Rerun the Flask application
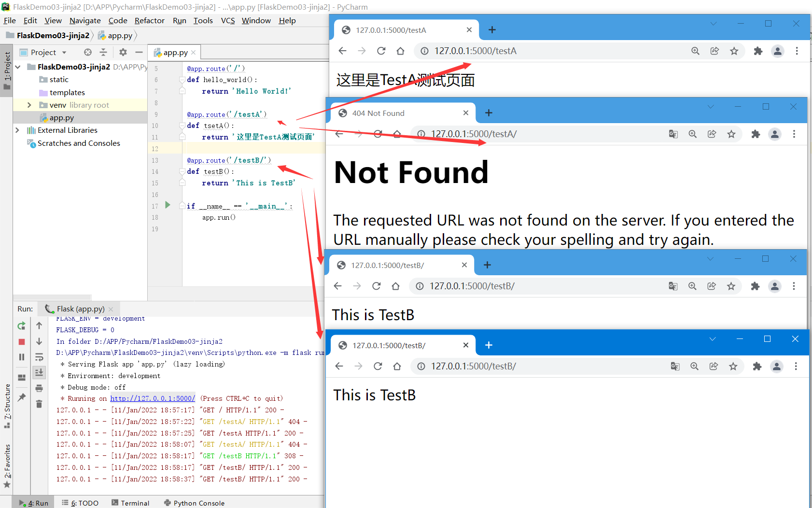 click(21, 325)
